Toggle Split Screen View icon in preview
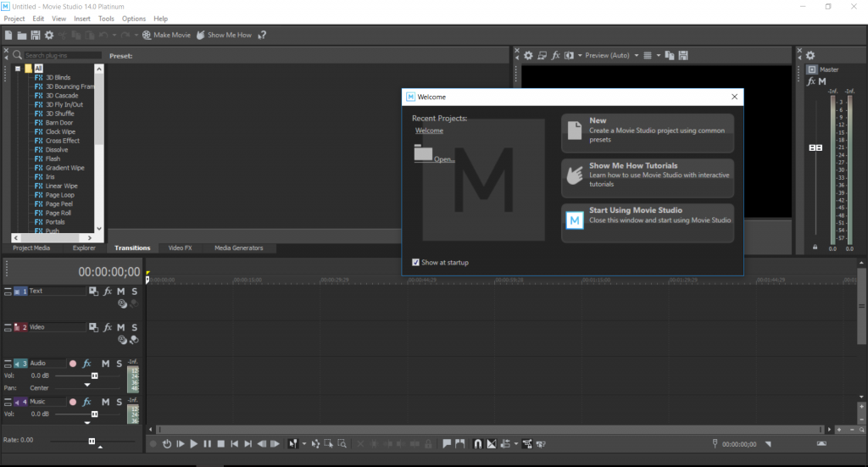 pyautogui.click(x=569, y=55)
